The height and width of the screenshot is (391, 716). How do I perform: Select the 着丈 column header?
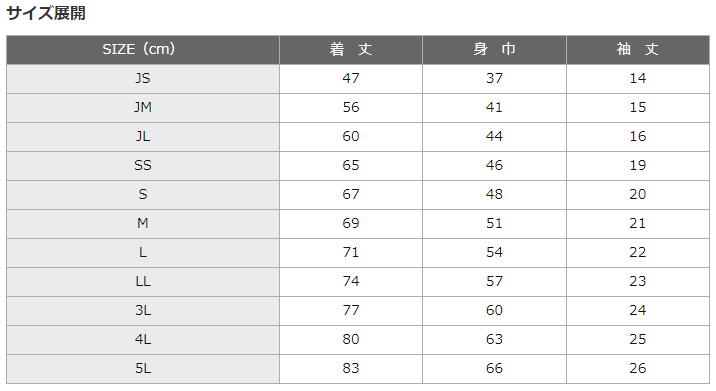click(x=351, y=50)
